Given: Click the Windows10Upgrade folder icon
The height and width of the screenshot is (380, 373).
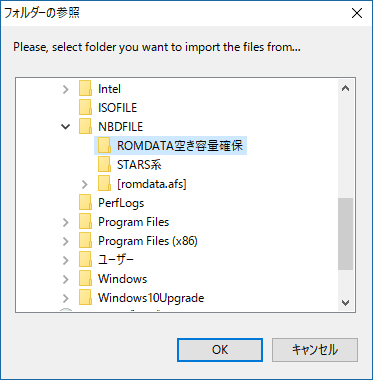Looking at the screenshot, I should (x=85, y=298).
